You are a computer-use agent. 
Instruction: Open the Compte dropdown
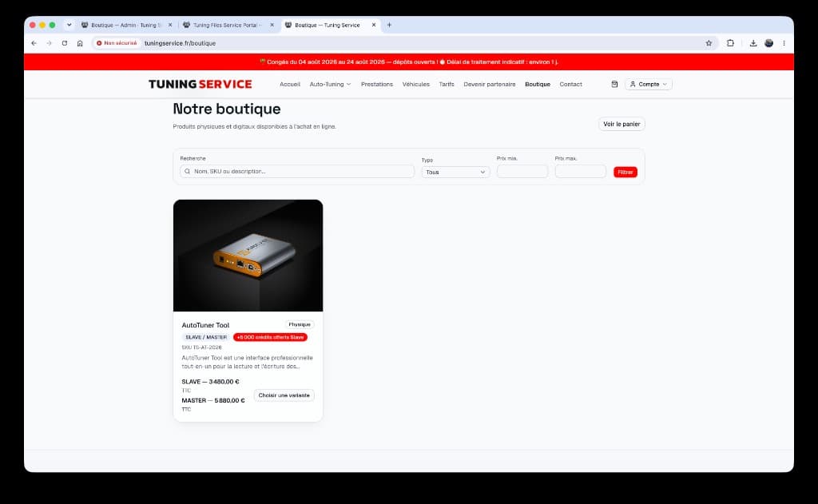(x=649, y=84)
